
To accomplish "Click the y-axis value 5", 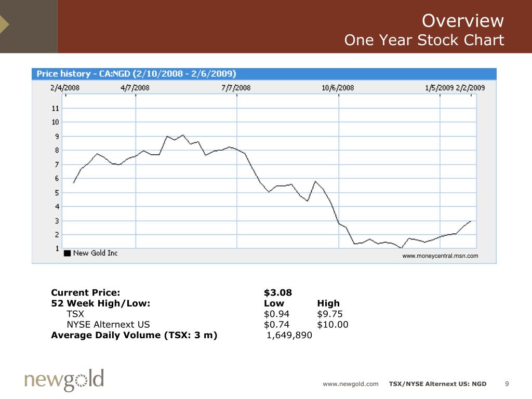I will tap(57, 193).
